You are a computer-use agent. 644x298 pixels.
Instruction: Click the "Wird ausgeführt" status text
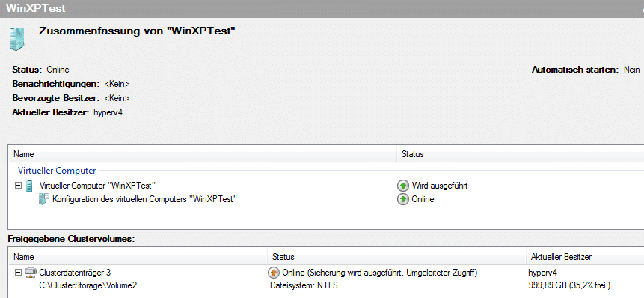click(x=440, y=186)
